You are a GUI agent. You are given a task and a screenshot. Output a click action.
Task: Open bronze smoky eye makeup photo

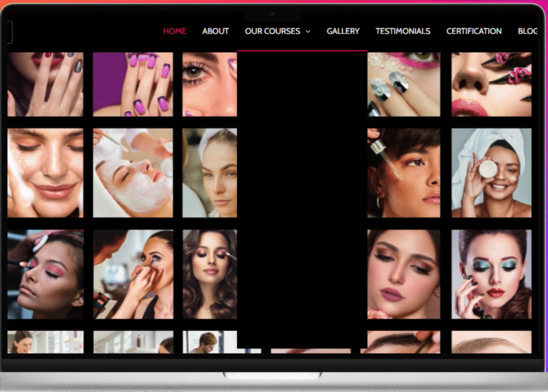pyautogui.click(x=404, y=274)
